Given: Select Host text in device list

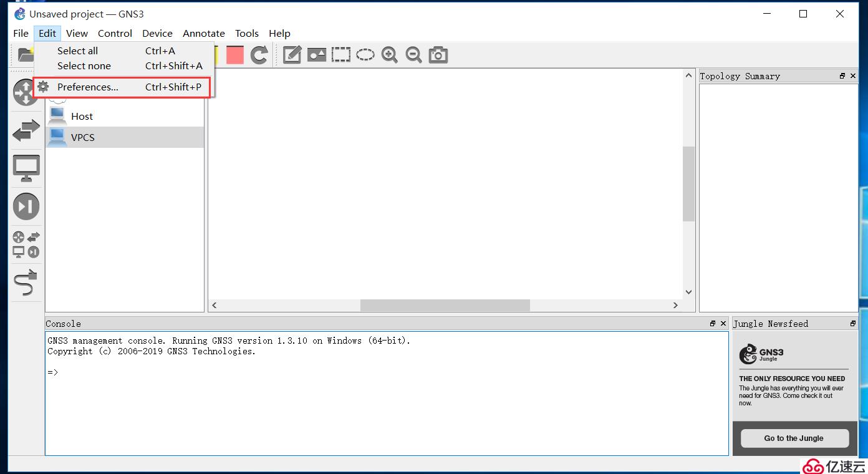Looking at the screenshot, I should click(x=82, y=116).
